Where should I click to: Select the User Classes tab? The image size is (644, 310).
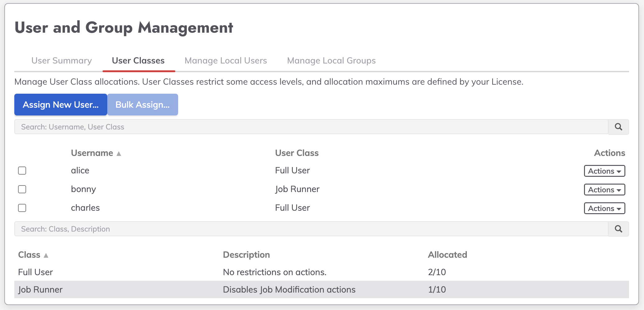pyautogui.click(x=138, y=61)
